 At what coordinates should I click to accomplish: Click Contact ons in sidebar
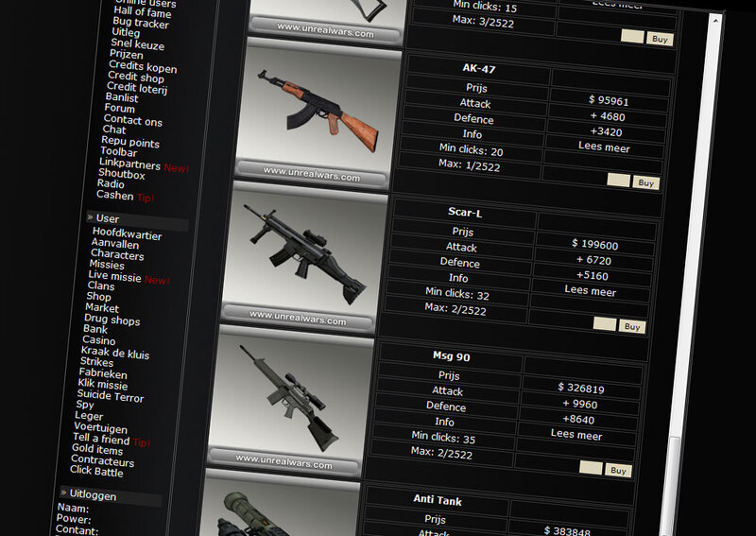coord(132,120)
